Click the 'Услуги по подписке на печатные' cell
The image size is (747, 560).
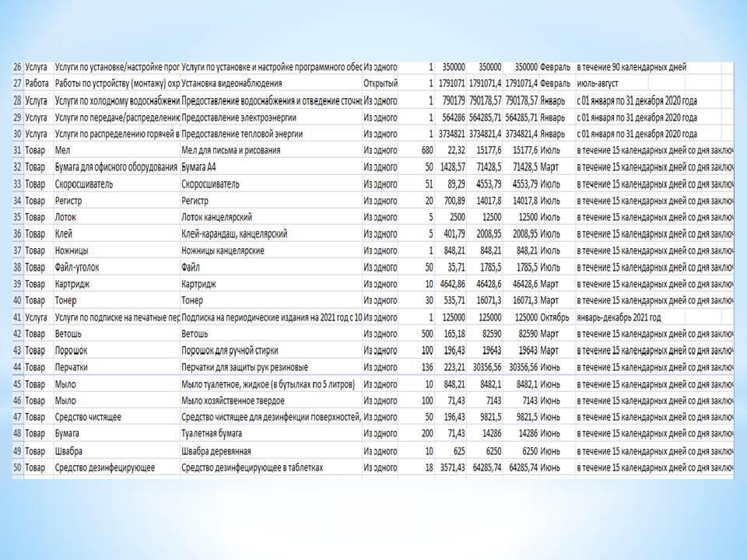pos(117,317)
